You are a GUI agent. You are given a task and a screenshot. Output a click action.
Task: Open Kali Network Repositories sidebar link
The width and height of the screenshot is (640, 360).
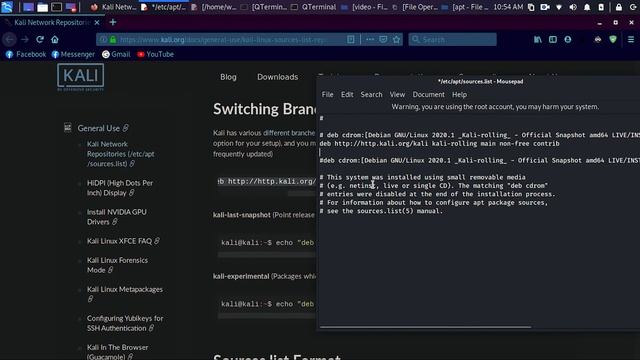click(121, 154)
